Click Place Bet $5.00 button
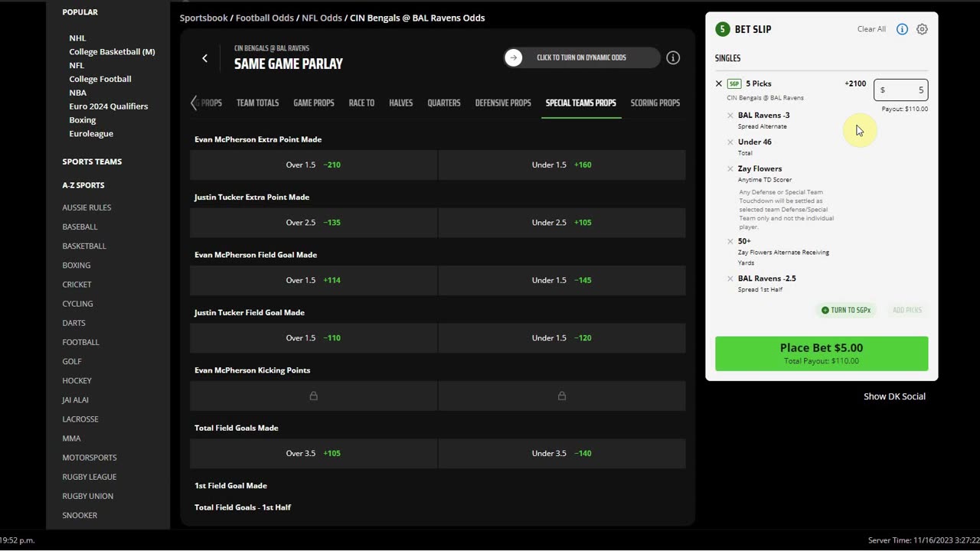Image resolution: width=980 pixels, height=551 pixels. [822, 354]
